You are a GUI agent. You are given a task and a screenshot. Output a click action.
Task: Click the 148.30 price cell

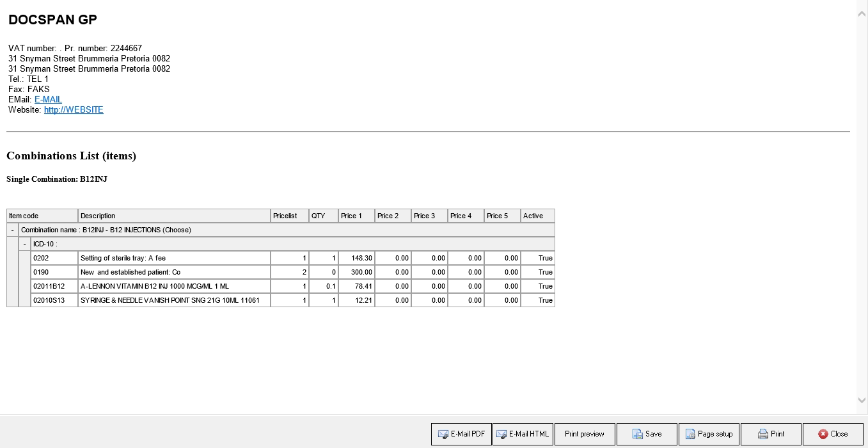tap(357, 258)
